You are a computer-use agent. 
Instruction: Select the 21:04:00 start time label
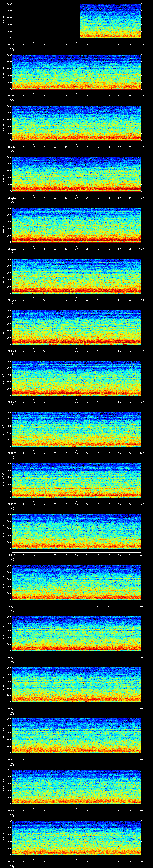tap(12, 44)
